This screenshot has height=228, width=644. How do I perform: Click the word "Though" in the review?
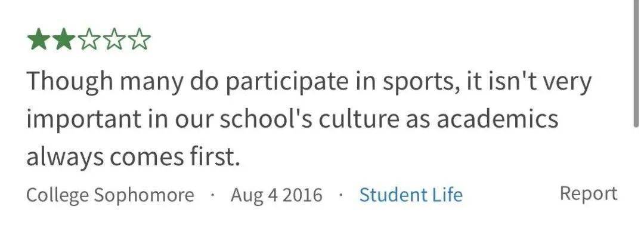point(70,82)
